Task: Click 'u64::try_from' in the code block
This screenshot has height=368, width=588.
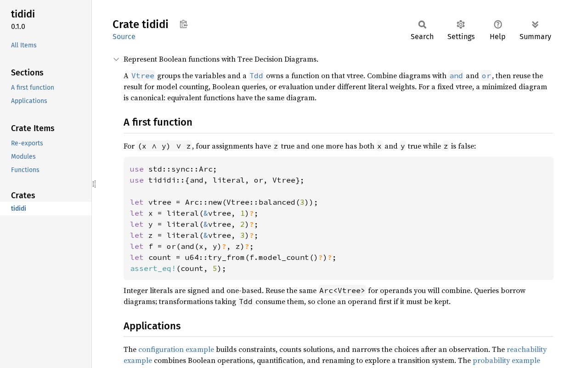Action: 215,258
